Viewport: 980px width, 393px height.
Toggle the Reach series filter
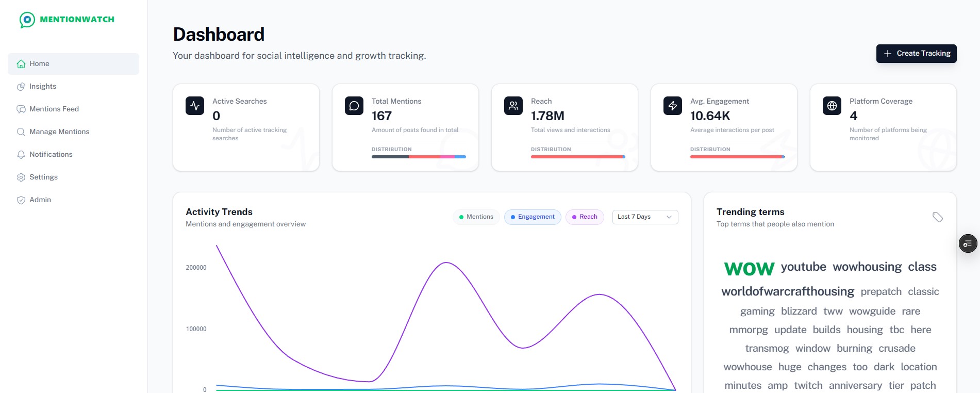tap(585, 217)
